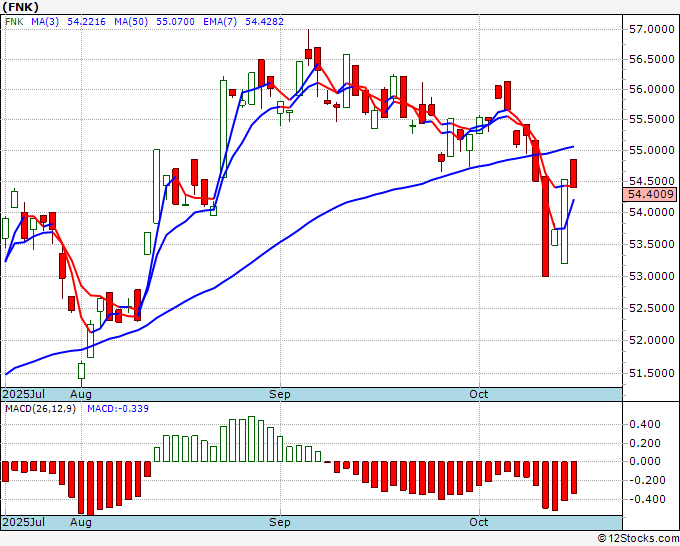Click Oct on the price chart time axis
The width and height of the screenshot is (680, 546).
pos(479,394)
